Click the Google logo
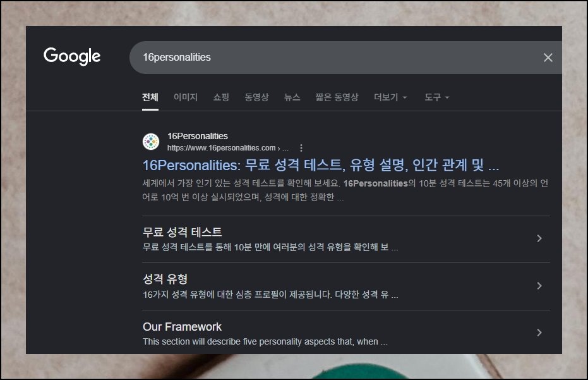The image size is (588, 380). click(72, 56)
